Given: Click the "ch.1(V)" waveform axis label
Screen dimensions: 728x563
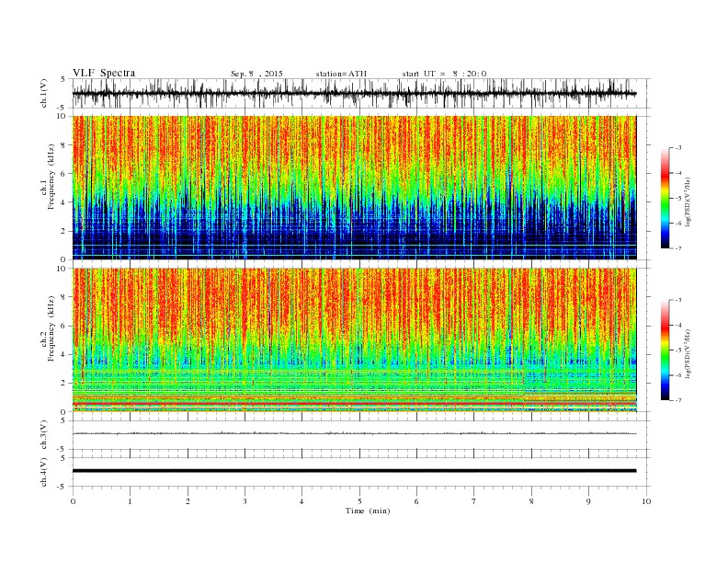Looking at the screenshot, I should [44, 93].
